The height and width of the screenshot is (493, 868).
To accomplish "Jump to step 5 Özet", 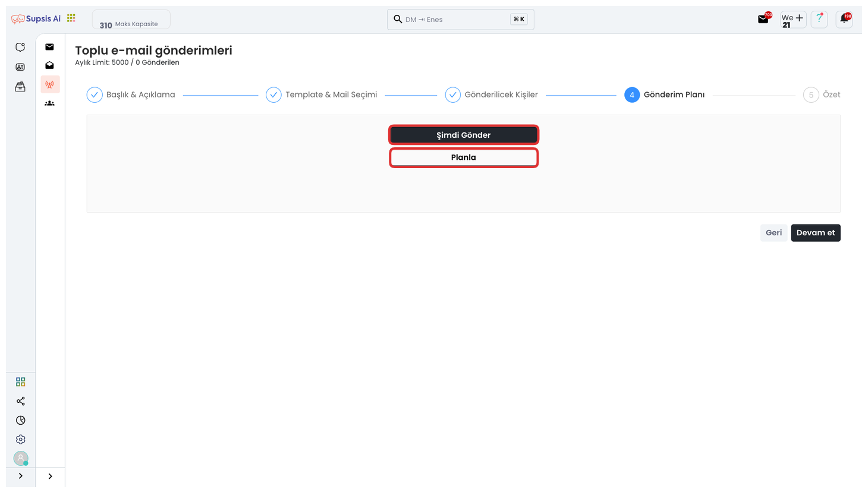I will tap(822, 94).
